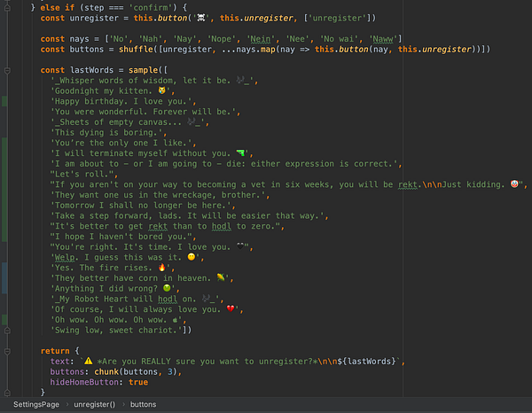This screenshot has height=413, width=532.
Task: Click the warning sign emoji in text template
Action: (89, 361)
